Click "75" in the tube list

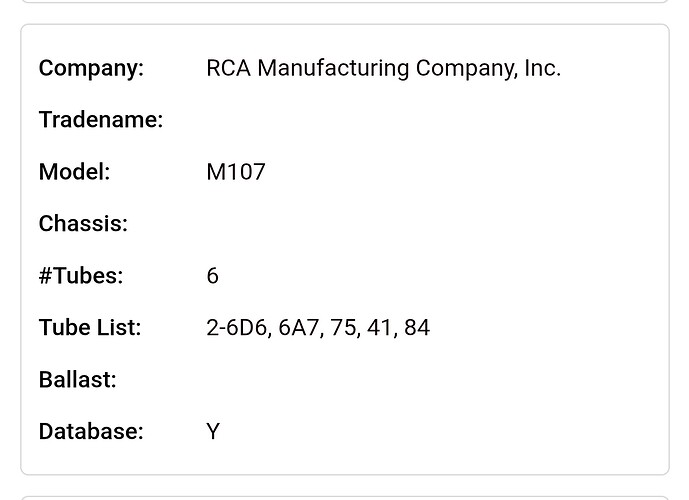click(x=345, y=328)
